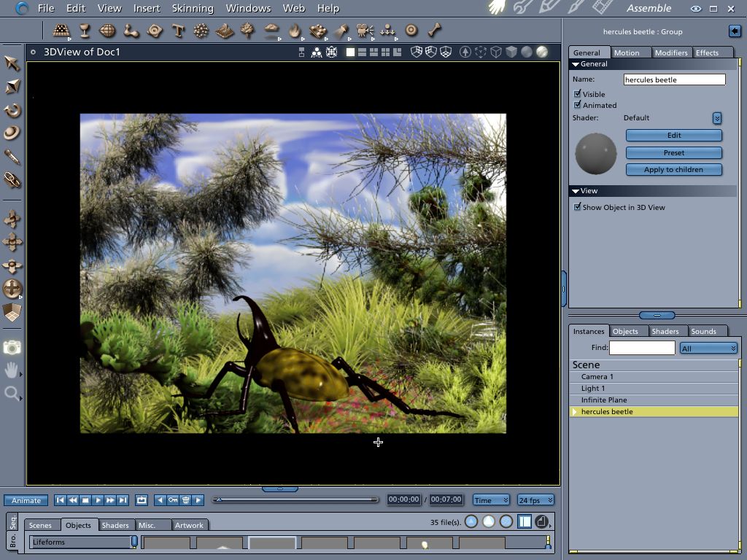Open the Time display dropdown
This screenshot has height=560, width=747.
click(x=491, y=500)
